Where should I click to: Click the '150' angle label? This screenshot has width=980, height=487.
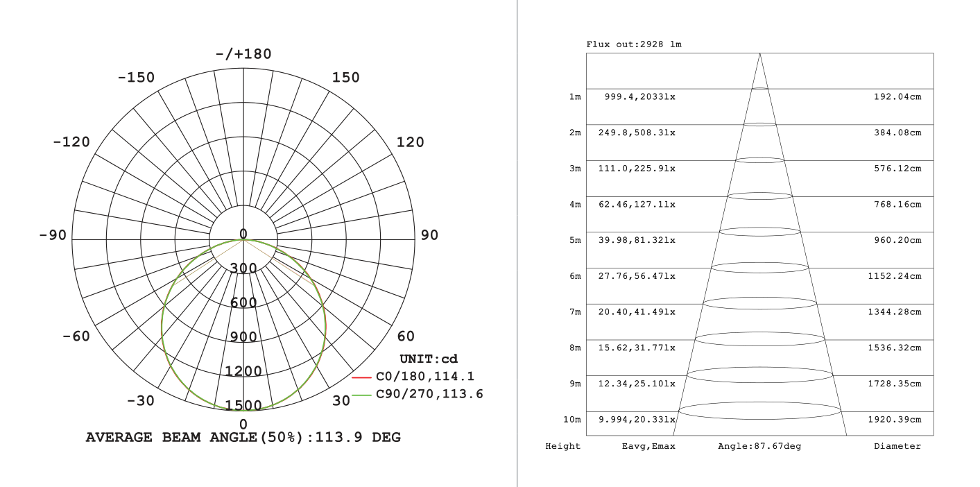[x=346, y=77]
